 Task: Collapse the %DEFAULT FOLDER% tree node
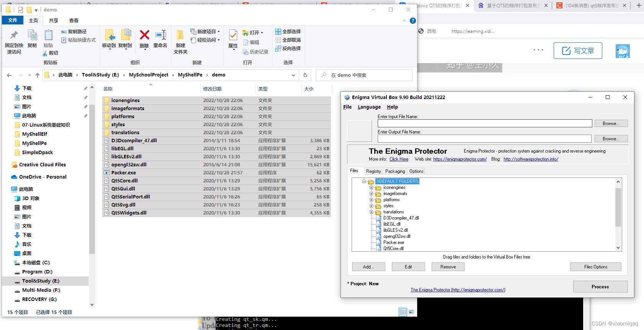(364, 181)
